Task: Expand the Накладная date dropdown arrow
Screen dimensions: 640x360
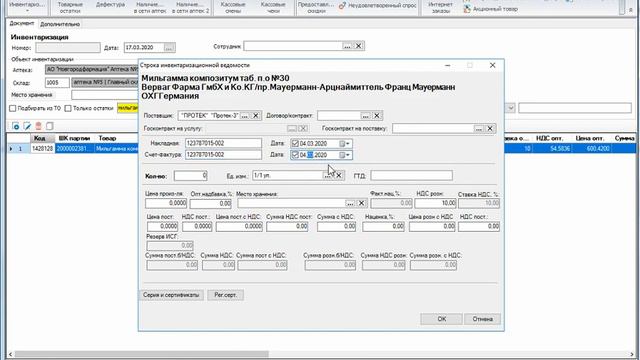Action: pos(348,144)
